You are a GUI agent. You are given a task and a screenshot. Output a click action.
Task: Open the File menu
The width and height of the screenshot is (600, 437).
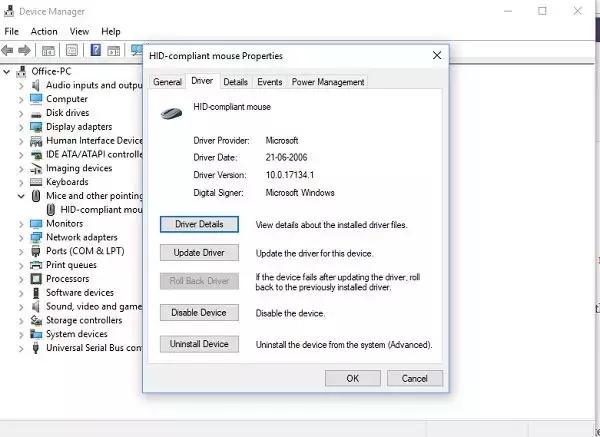(11, 31)
